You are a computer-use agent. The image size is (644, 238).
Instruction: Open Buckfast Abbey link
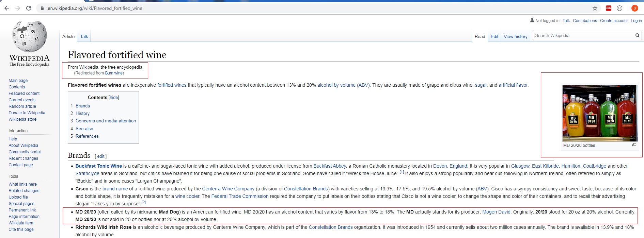(330, 166)
